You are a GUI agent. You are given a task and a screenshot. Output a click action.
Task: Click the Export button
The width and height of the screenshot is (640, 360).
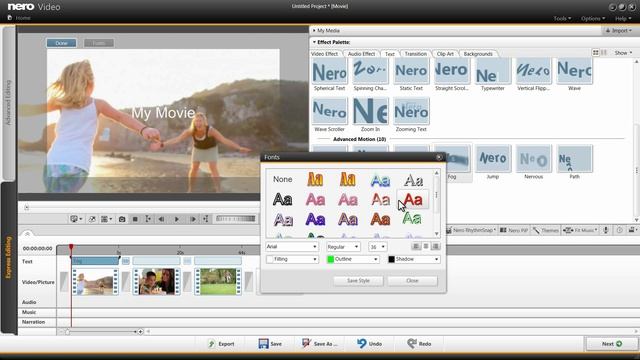tap(221, 344)
